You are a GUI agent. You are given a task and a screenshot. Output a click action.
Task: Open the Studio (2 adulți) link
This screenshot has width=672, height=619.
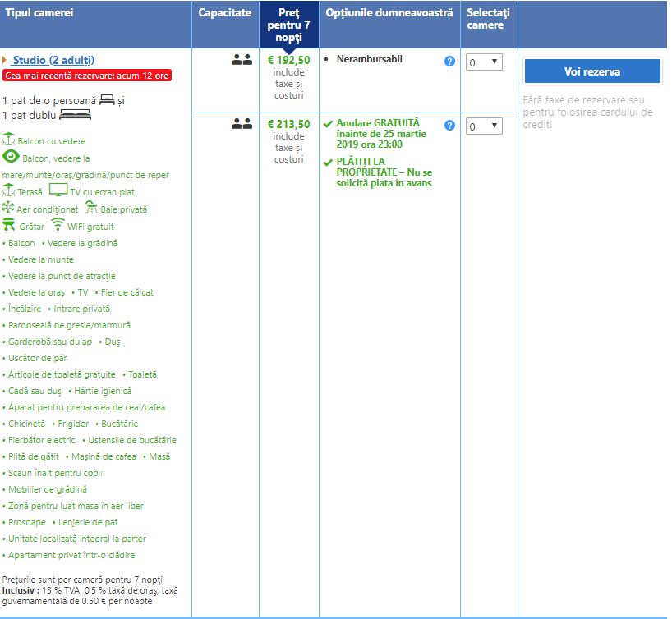[53, 60]
